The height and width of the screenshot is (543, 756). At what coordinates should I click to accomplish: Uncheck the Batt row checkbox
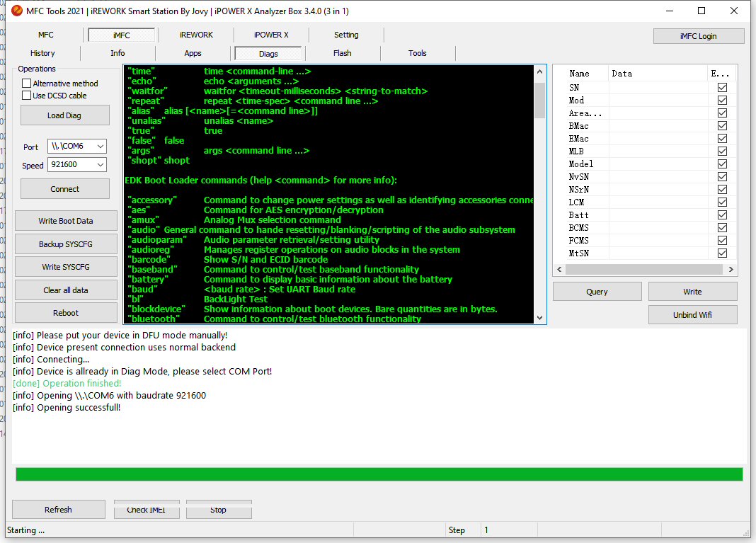[722, 215]
